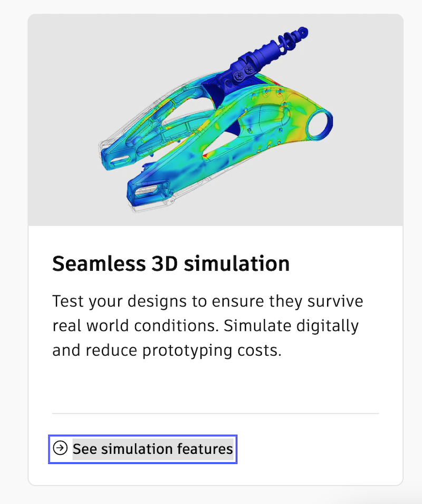Click the circled arrow icon beside simulation features
Screen dimensions: 422x504
(x=60, y=448)
